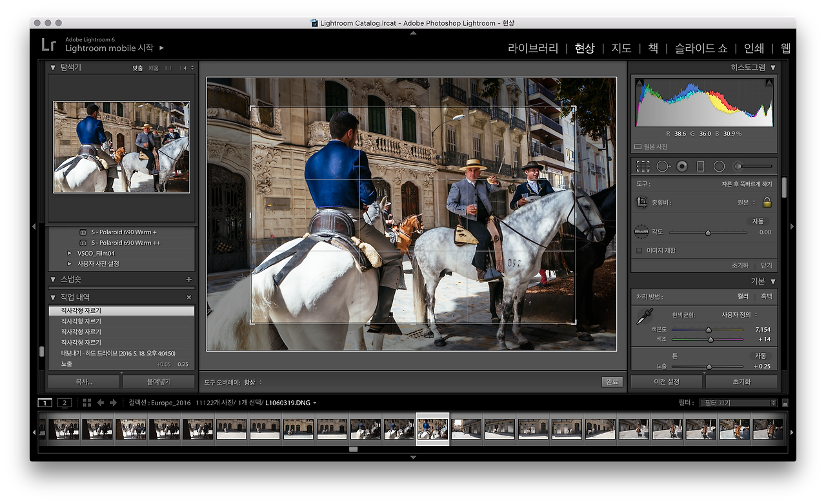Open the 흰색 균형 사용자 정의 dropdown

coord(740,315)
